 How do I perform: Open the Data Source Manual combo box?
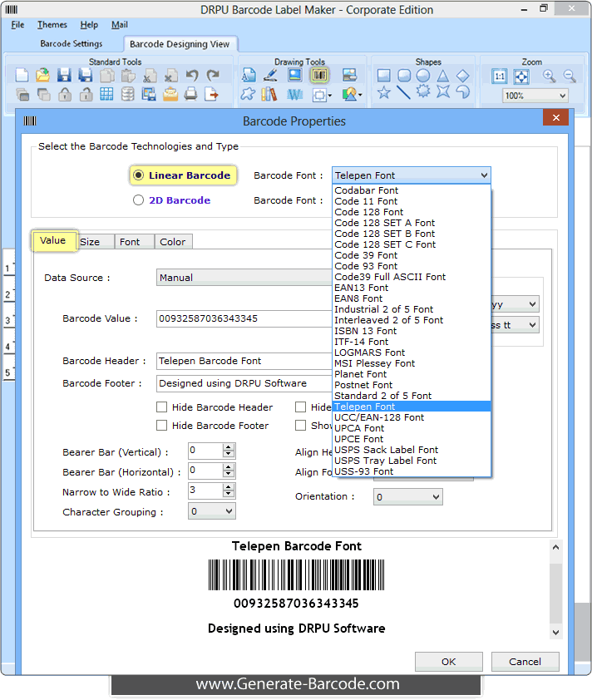(x=244, y=278)
